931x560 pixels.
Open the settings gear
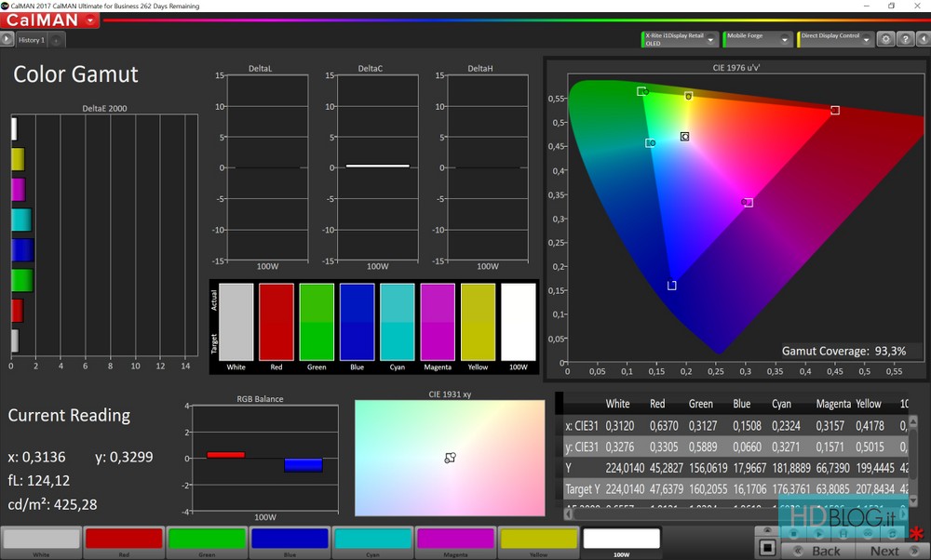[x=886, y=39]
